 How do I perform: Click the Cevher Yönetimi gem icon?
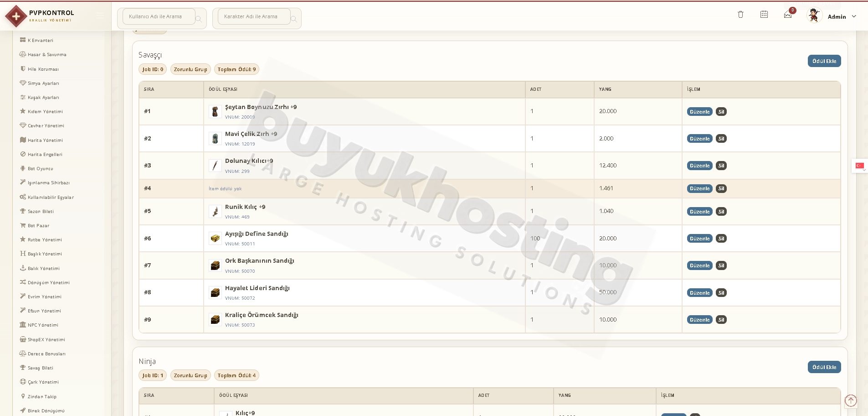23,125
